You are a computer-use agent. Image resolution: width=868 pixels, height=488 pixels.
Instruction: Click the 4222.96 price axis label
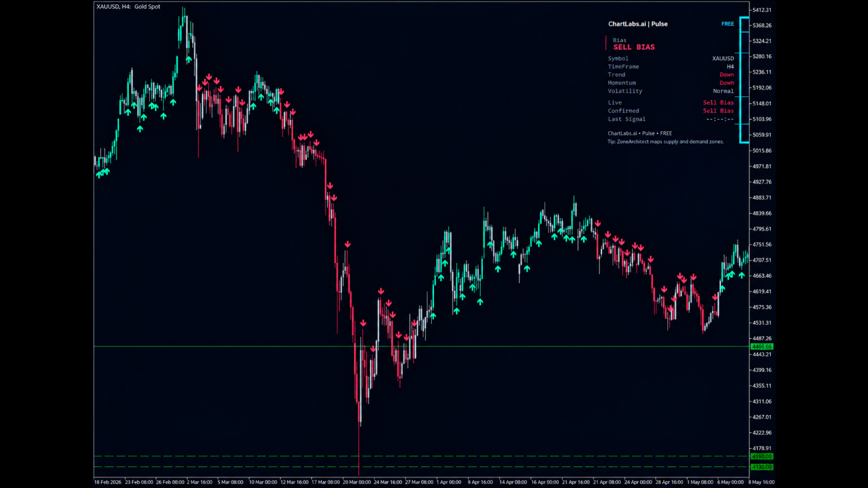pyautogui.click(x=762, y=433)
